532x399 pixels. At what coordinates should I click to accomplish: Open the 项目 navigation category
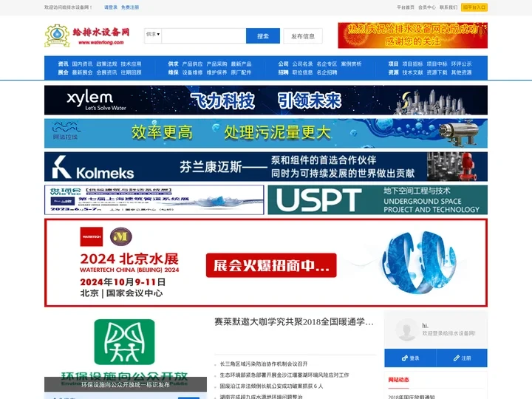coord(393,64)
